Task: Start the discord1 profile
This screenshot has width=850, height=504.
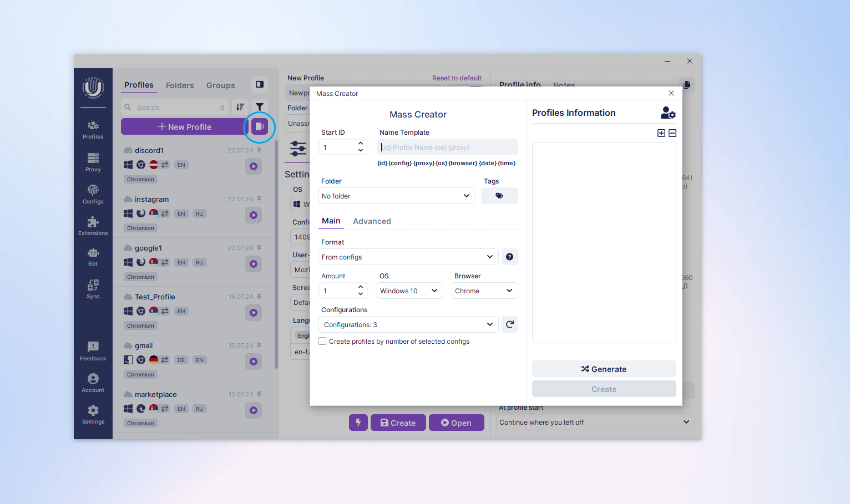Action: 254,166
